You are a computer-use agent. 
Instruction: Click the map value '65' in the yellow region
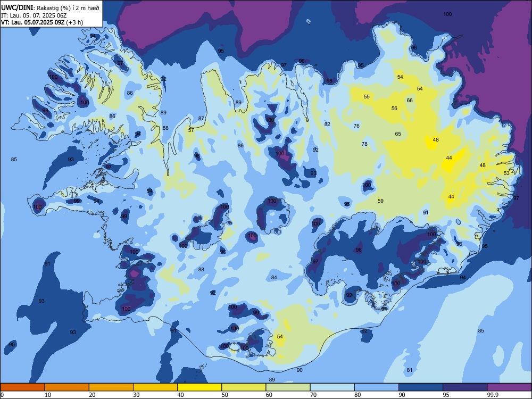click(x=398, y=134)
